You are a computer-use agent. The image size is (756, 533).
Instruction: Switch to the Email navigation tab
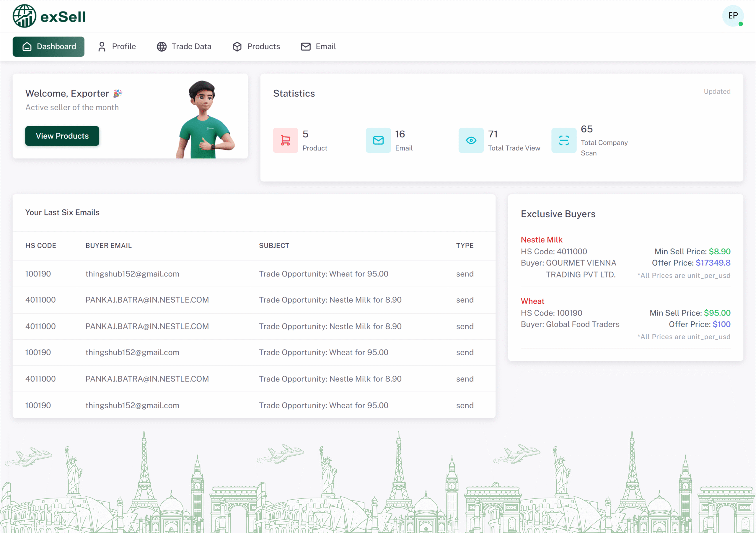(x=318, y=47)
